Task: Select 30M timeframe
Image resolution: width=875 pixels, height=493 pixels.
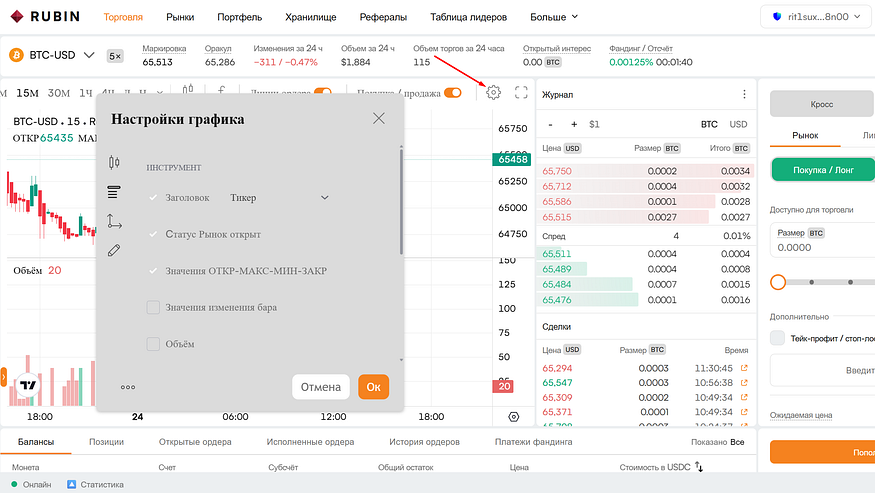Action: point(59,93)
